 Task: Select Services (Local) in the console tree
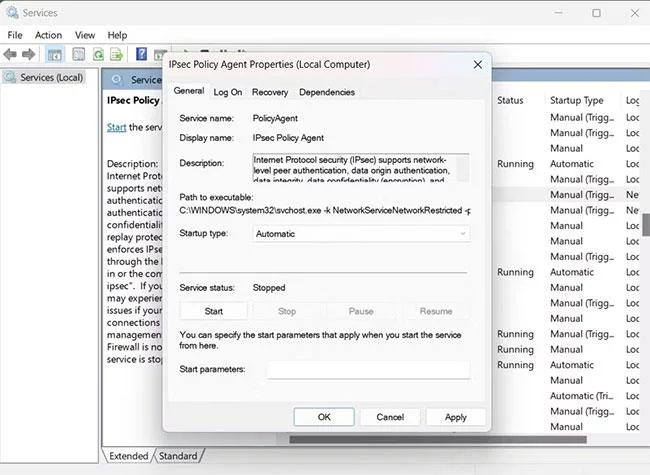(44, 78)
